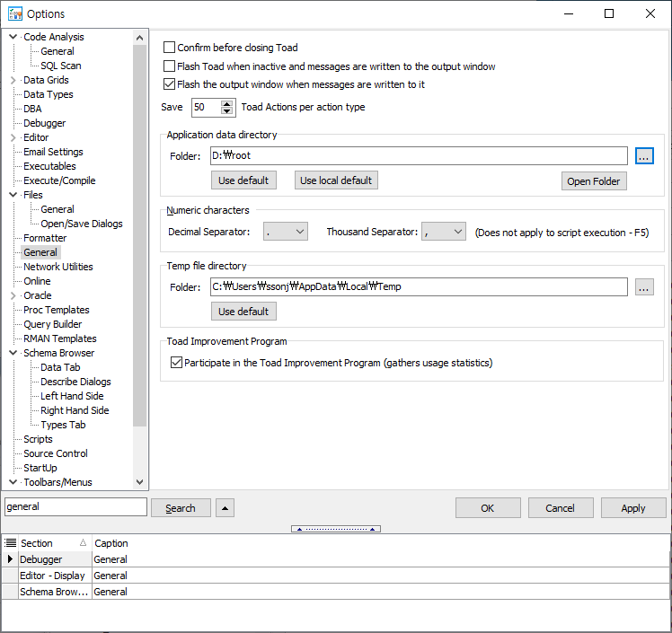The width and height of the screenshot is (672, 633).
Task: Click the Search button
Action: [x=181, y=508]
